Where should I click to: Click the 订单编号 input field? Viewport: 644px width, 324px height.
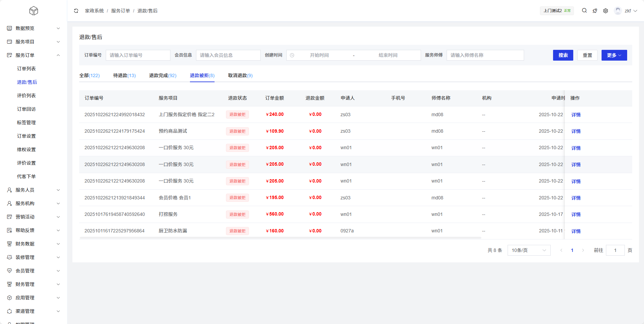pos(138,55)
